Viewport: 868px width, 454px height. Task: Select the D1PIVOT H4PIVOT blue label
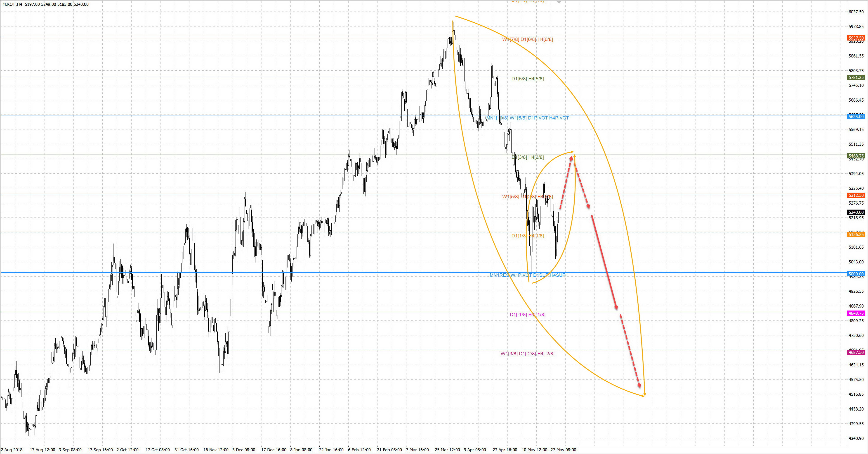(548, 118)
